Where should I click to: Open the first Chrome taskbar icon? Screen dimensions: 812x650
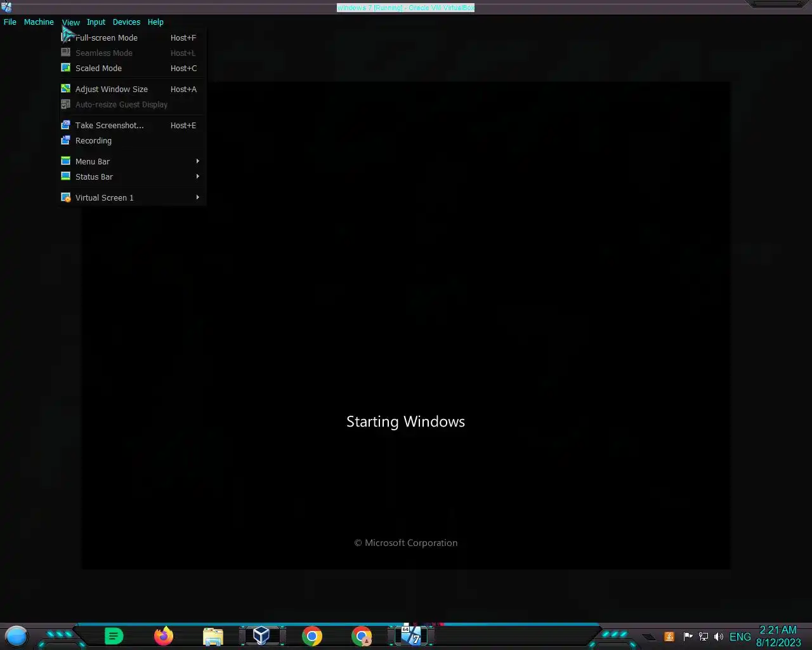[x=312, y=636]
